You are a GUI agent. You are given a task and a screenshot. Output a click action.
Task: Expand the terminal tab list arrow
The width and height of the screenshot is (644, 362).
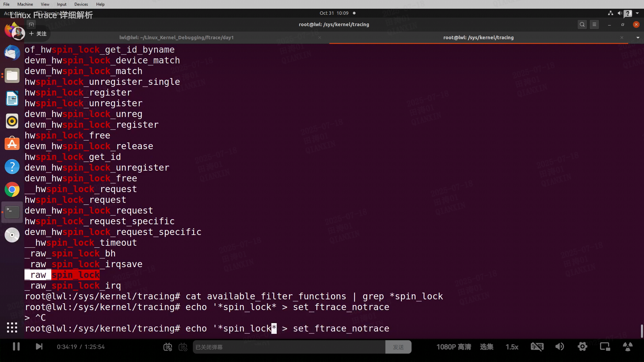[638, 38]
